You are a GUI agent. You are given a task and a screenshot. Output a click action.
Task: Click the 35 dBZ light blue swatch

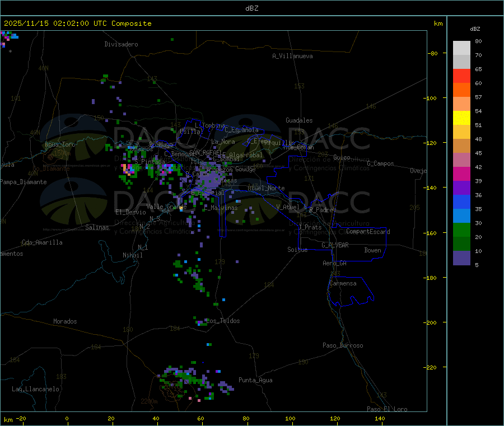click(x=461, y=216)
